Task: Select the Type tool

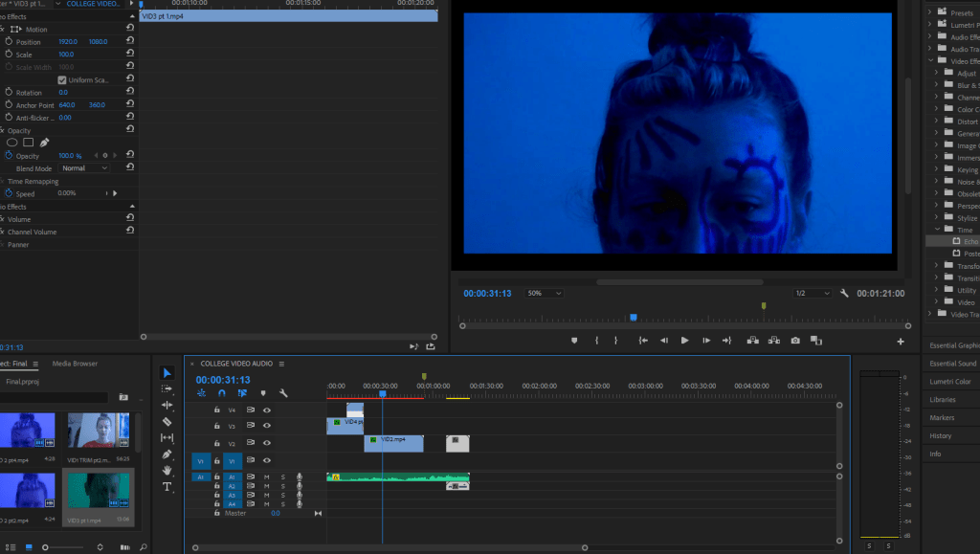Action: [x=167, y=487]
